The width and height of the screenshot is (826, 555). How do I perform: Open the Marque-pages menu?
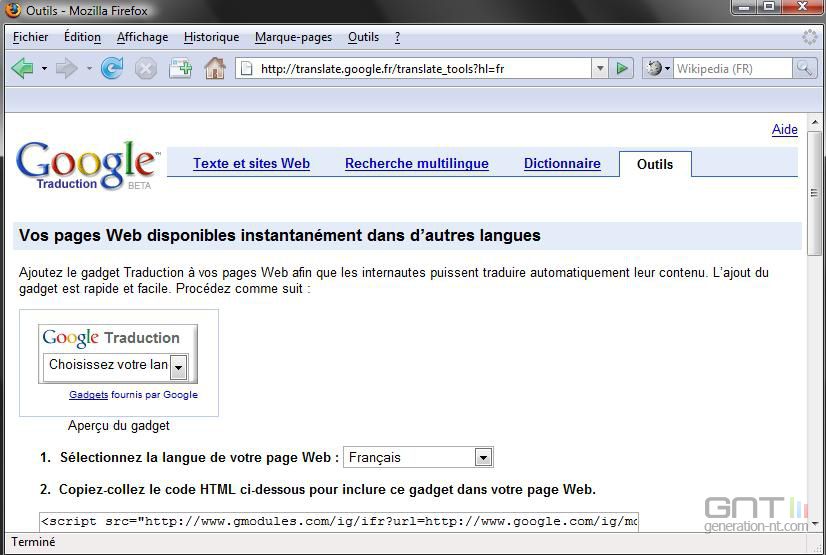[x=293, y=37]
